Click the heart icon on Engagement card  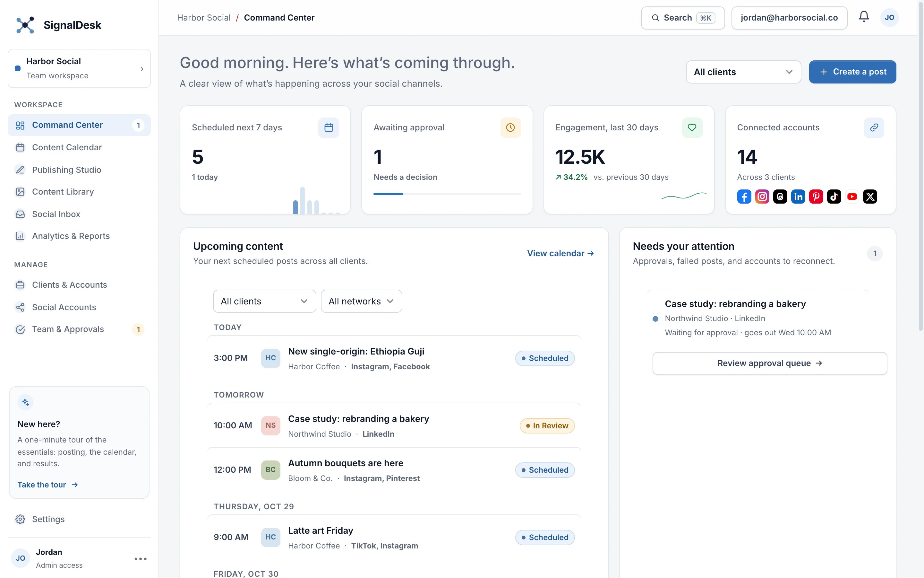(692, 127)
